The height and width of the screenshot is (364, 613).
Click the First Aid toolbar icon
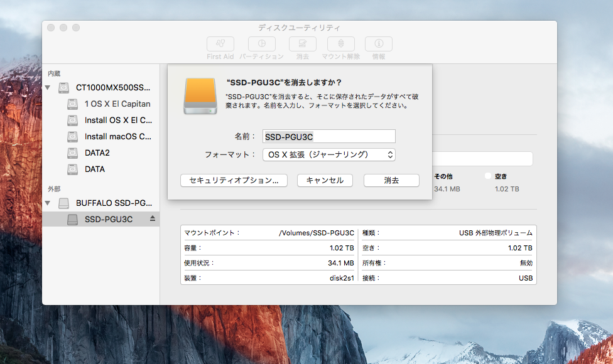click(x=220, y=44)
